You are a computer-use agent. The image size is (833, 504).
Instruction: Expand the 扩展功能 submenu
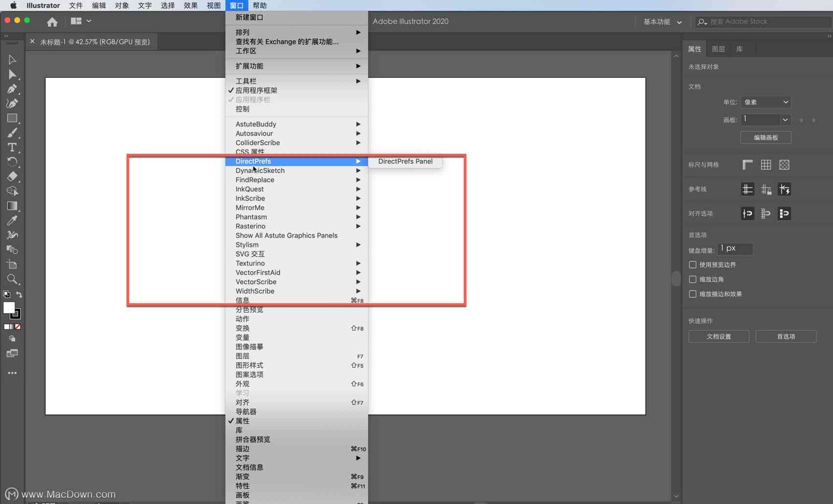point(296,66)
